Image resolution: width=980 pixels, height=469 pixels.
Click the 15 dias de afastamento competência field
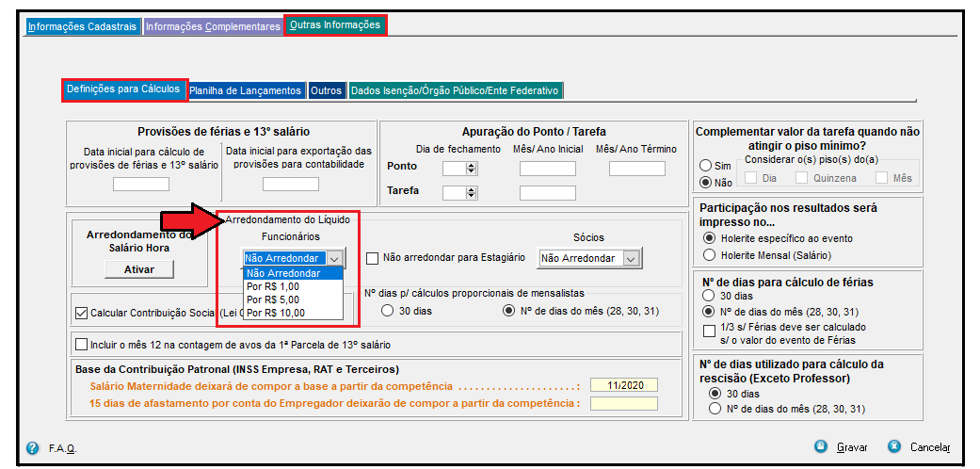[624, 403]
